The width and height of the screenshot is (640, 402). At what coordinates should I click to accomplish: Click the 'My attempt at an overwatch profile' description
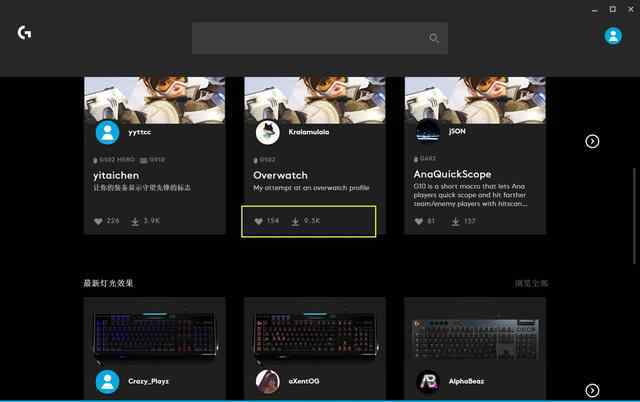[x=311, y=188]
